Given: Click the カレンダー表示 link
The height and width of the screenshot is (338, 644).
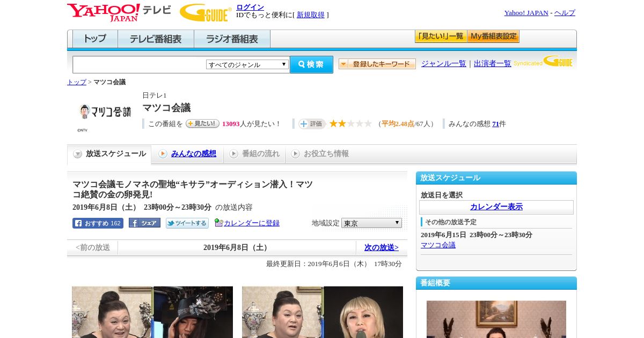Looking at the screenshot, I should tap(496, 207).
